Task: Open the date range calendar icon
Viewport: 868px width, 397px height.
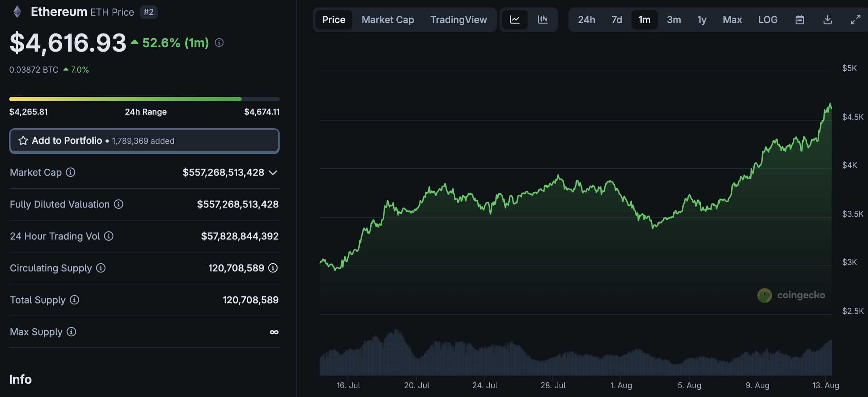Action: tap(800, 19)
